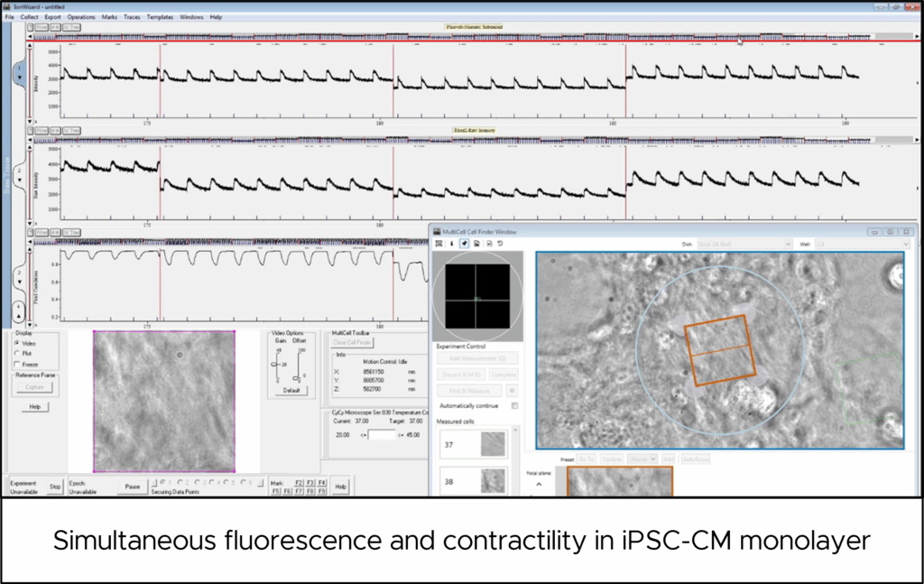This screenshot has height=584, width=924.
Task: Click the Default button under Video Options
Action: tap(291, 391)
